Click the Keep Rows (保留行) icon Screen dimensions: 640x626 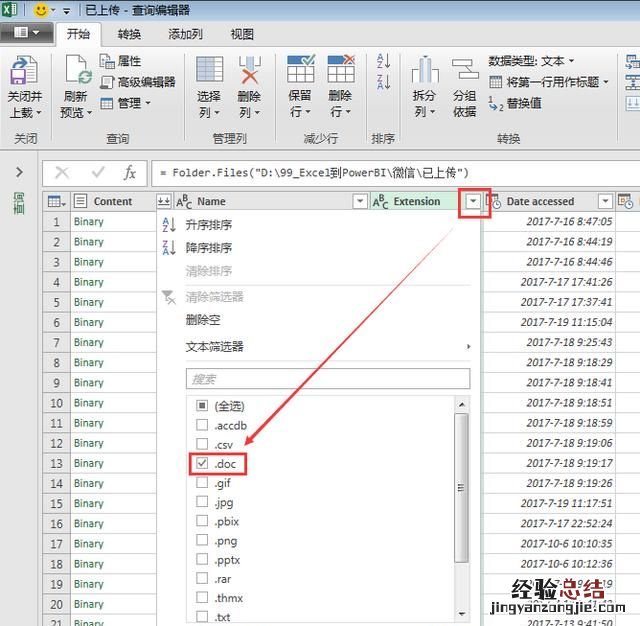pos(301,69)
